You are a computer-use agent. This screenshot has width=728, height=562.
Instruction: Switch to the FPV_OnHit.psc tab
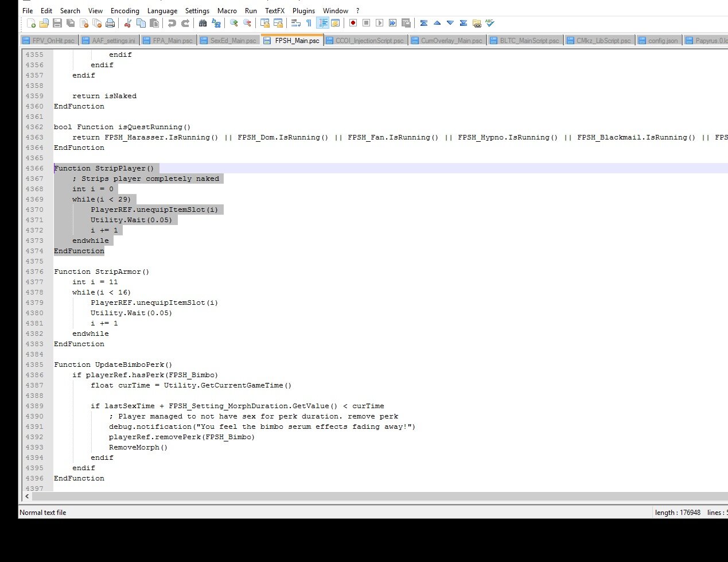tap(49, 40)
